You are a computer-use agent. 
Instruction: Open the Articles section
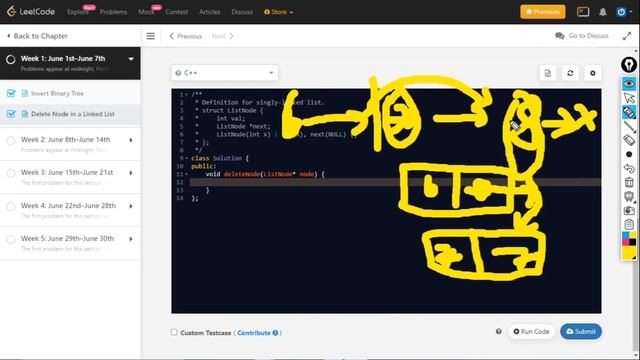(x=209, y=12)
